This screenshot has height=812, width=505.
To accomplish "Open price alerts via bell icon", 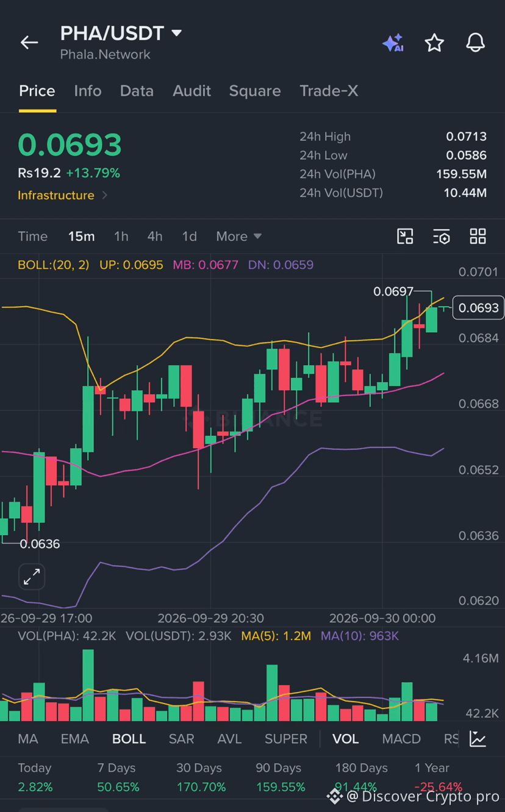I will (475, 43).
